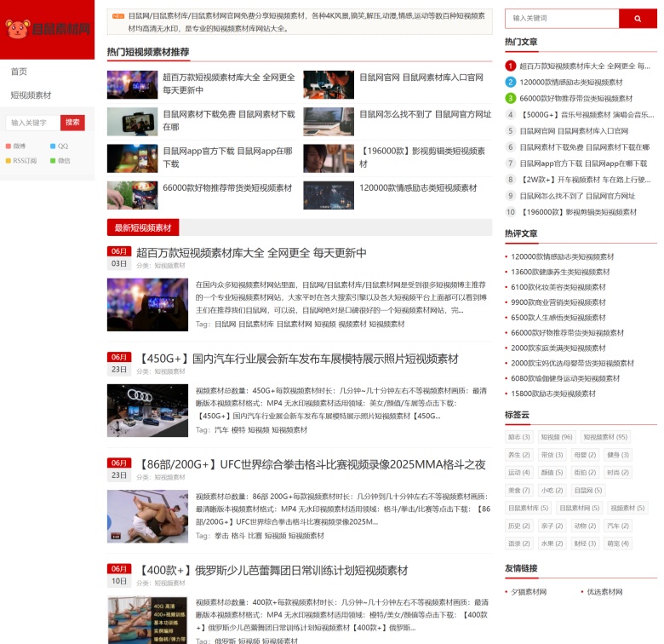
Task: Select the 短视频素材 (95) tag
Action: (605, 437)
